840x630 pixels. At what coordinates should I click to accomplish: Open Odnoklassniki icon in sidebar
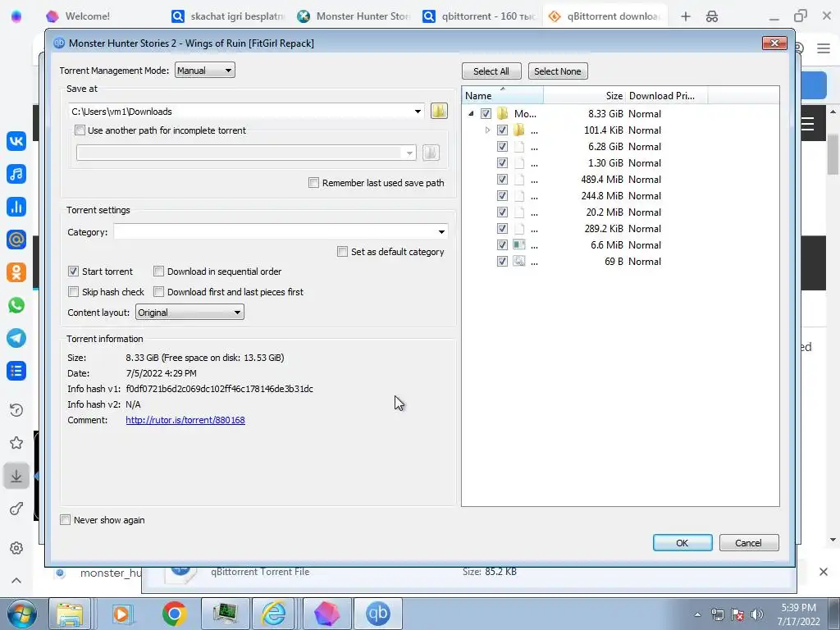point(16,272)
